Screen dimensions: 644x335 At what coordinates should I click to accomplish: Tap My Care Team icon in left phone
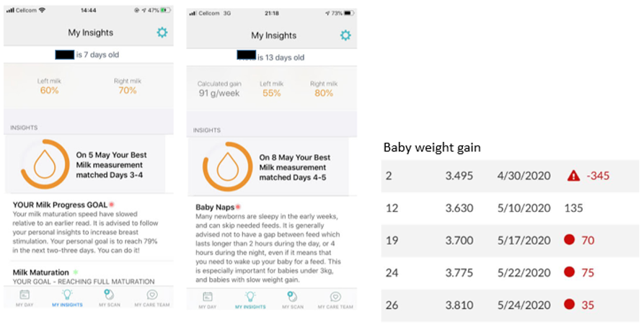coord(152,295)
